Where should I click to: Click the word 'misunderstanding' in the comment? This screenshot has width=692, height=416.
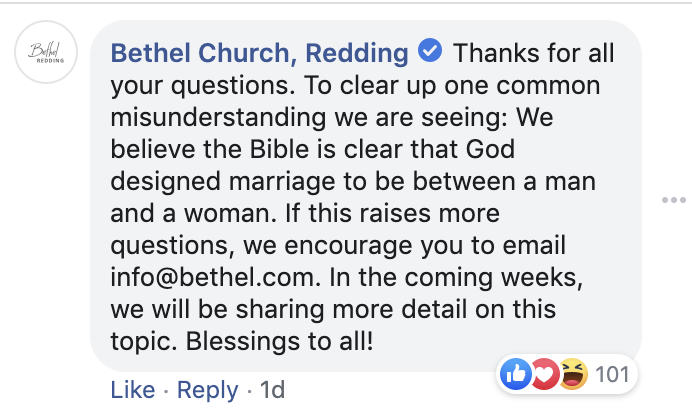[x=218, y=117]
